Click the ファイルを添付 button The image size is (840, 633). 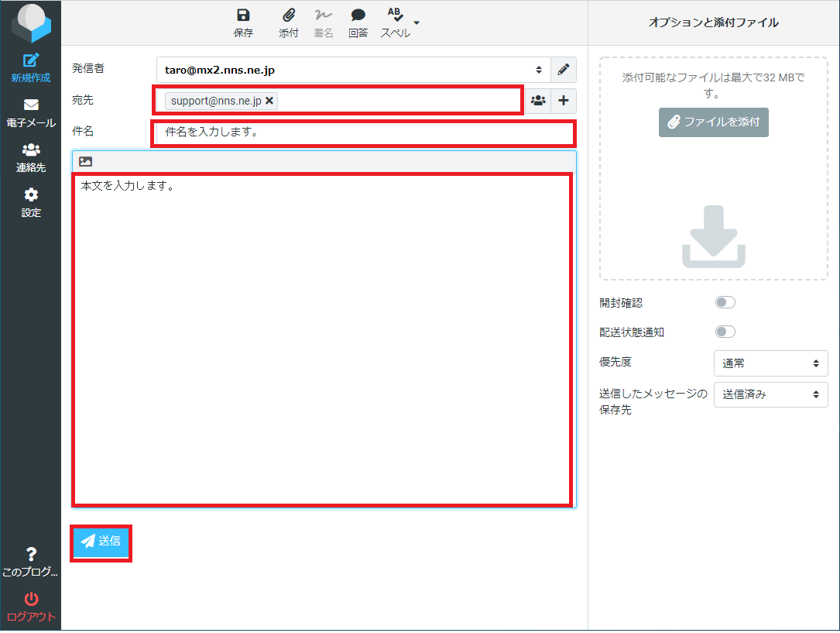click(x=713, y=122)
